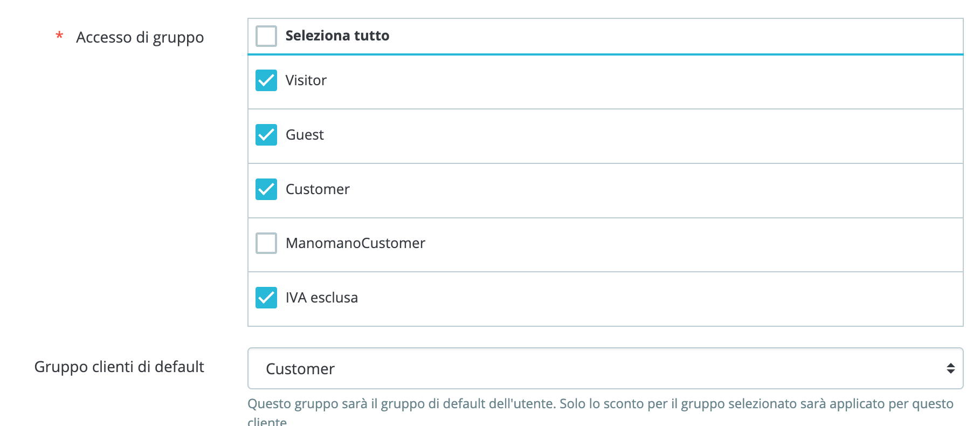
Task: Click the selected "Customer" value in the dropdown
Action: pos(300,369)
